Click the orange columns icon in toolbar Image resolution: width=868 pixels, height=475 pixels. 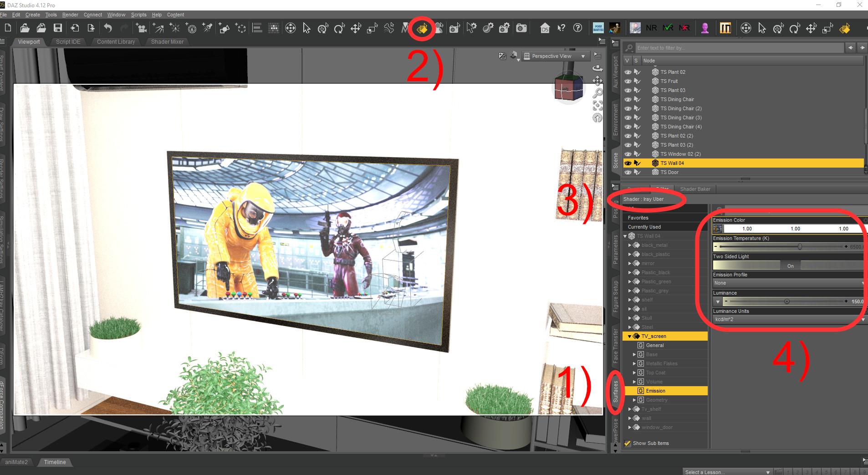[725, 28]
